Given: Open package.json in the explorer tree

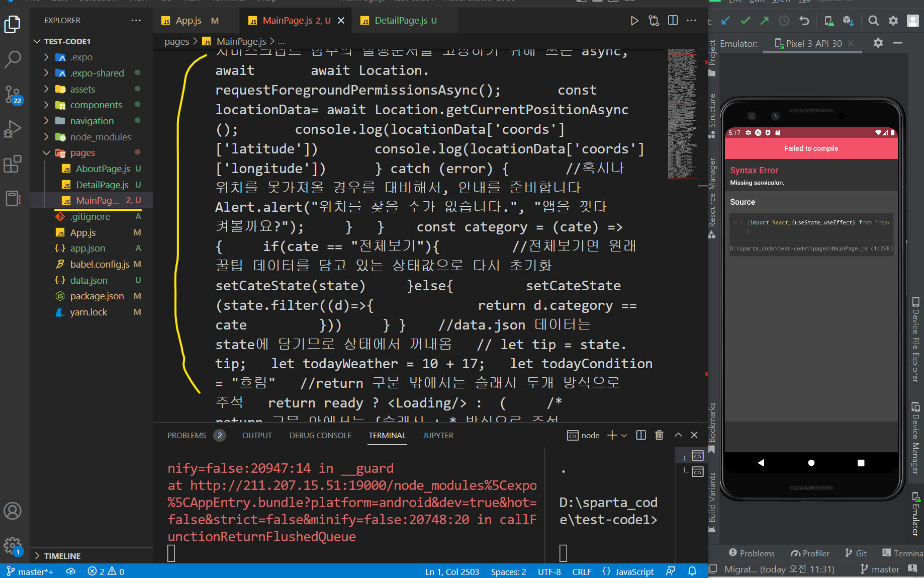Looking at the screenshot, I should click(x=97, y=296).
